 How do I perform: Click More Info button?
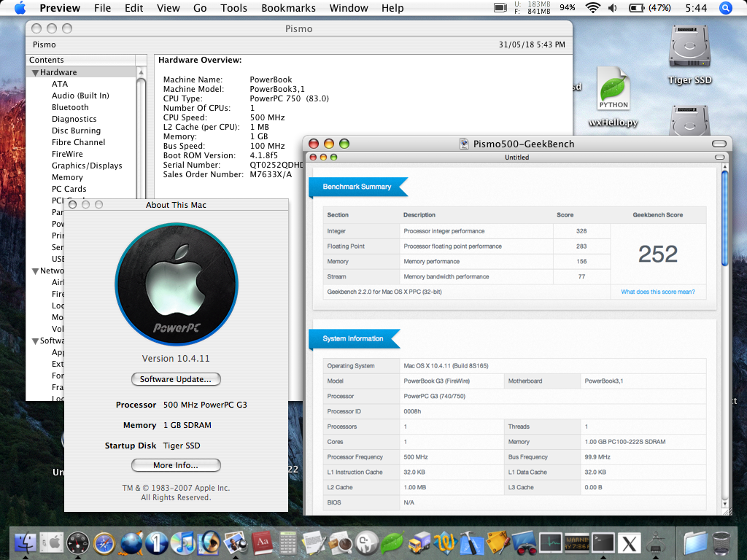tap(176, 465)
